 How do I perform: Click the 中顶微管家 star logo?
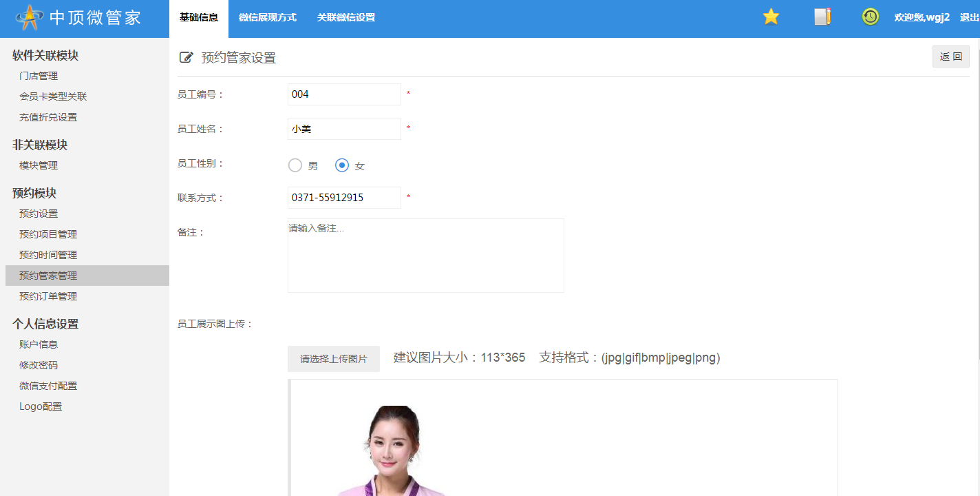coord(30,18)
